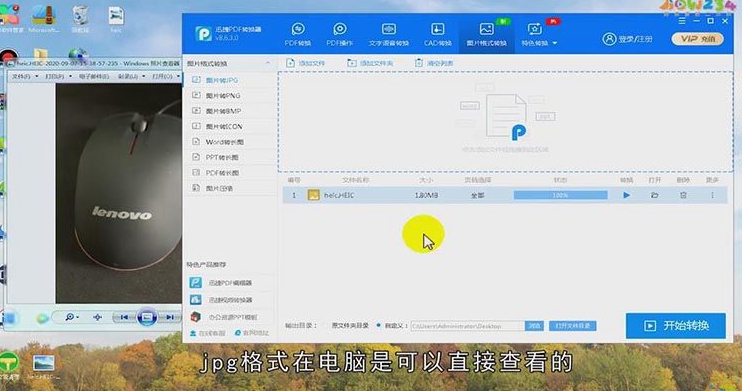Open 打开(O) menu in Photo Viewer
The image size is (742, 391).
pyautogui.click(x=165, y=76)
